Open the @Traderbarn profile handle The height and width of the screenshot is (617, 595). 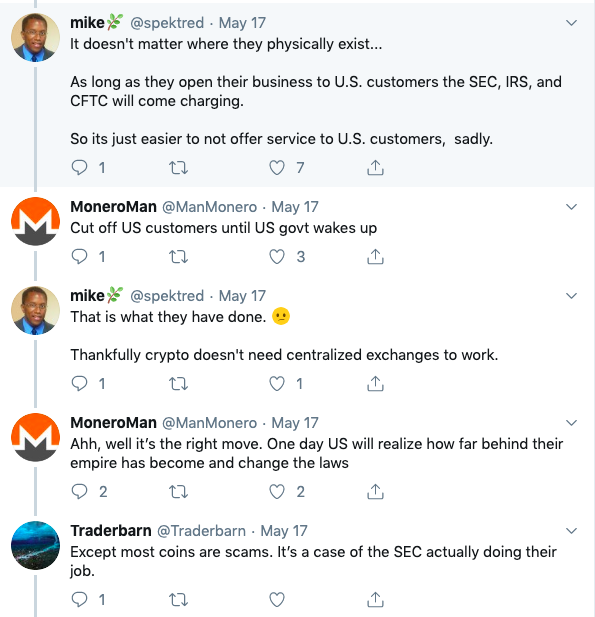[x=201, y=531]
